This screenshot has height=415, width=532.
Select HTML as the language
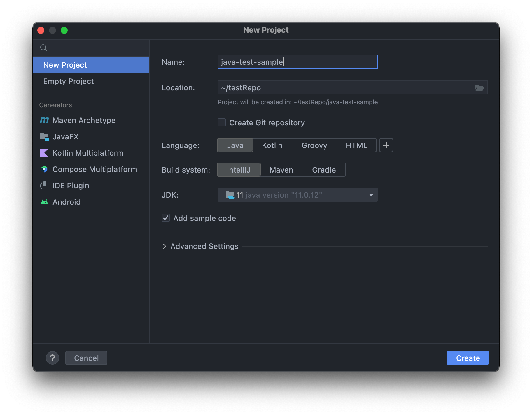coord(356,145)
